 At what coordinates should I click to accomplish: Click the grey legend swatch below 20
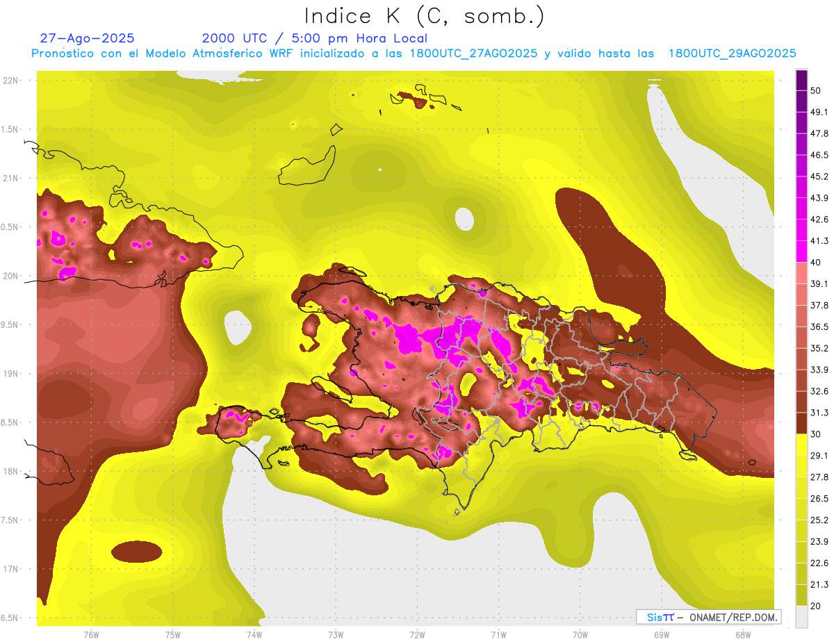point(801,616)
